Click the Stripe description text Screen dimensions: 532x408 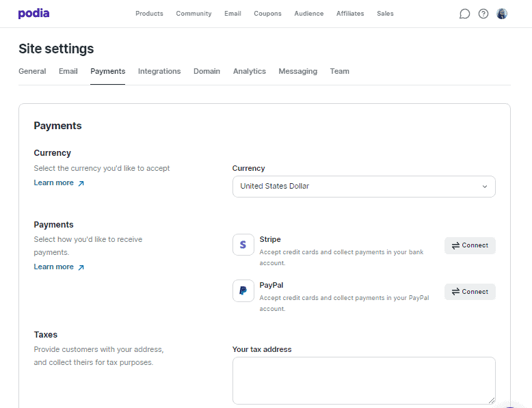341,258
